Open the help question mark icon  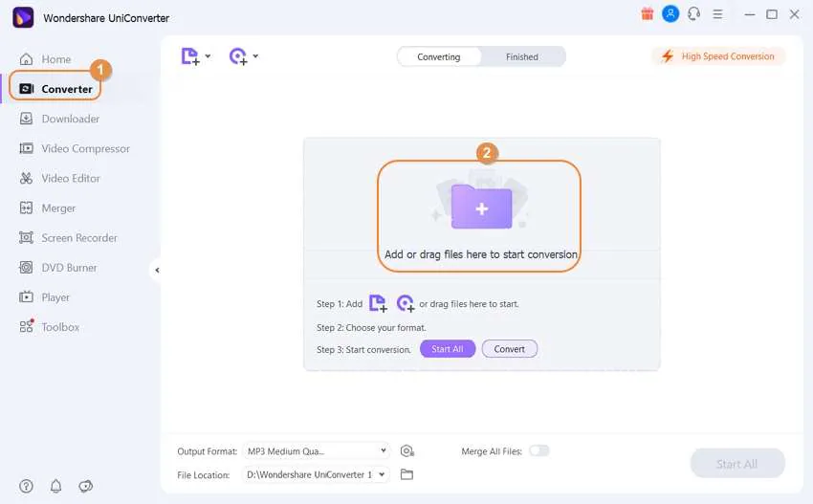pyautogui.click(x=26, y=487)
